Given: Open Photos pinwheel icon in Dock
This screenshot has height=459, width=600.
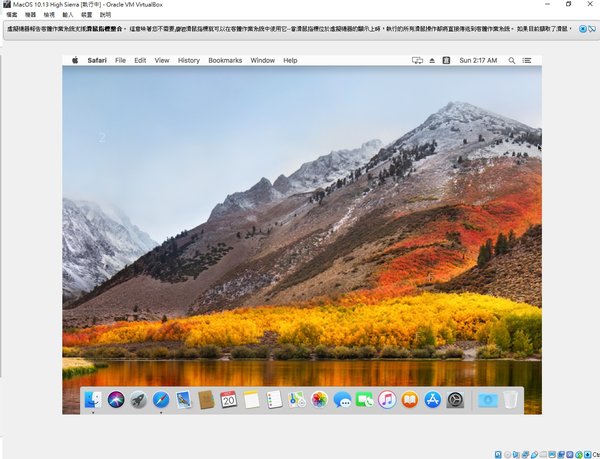Looking at the screenshot, I should point(319,400).
